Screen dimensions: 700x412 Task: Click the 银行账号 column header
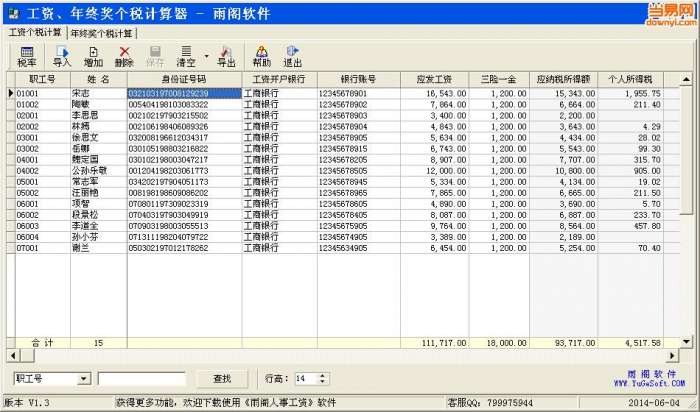[359, 79]
